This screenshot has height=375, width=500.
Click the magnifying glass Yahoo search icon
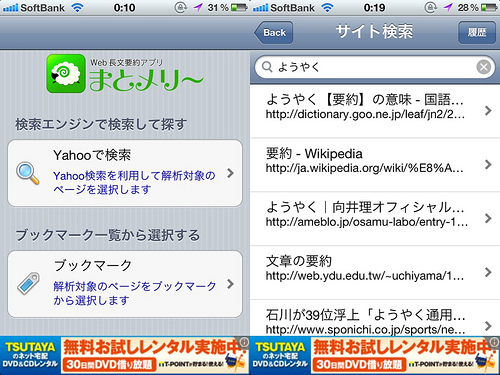(28, 173)
